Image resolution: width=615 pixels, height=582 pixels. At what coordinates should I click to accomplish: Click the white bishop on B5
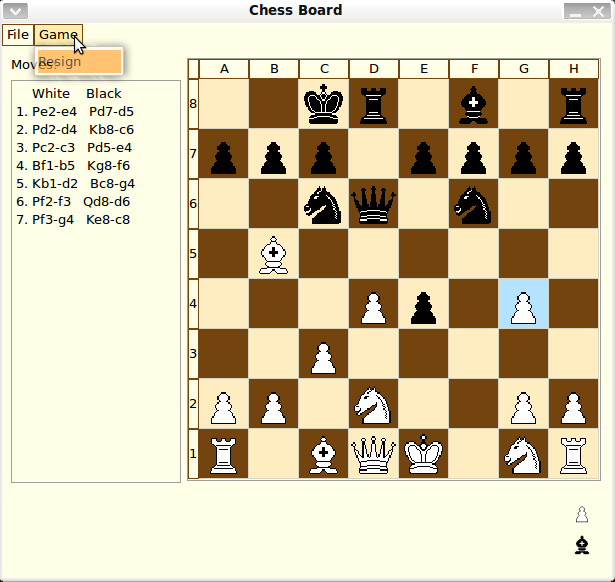(x=274, y=254)
